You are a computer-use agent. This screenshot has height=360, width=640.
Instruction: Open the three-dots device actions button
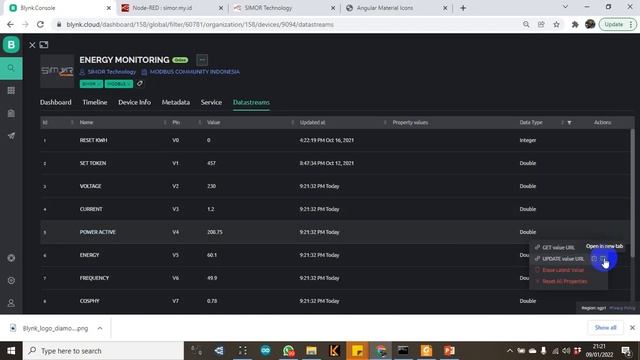[202, 60]
